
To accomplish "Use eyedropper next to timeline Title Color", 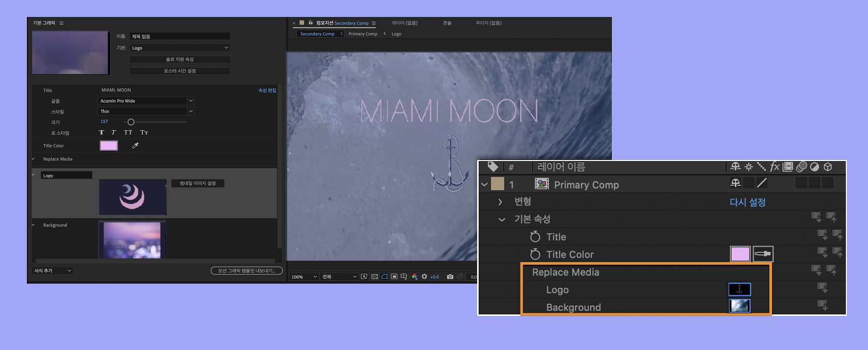I will 763,254.
